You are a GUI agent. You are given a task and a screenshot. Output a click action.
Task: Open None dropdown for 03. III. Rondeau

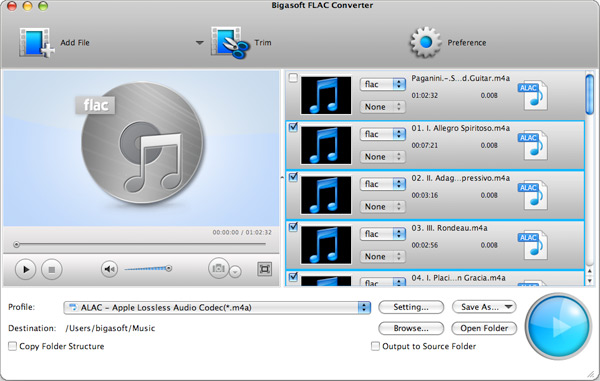point(382,256)
